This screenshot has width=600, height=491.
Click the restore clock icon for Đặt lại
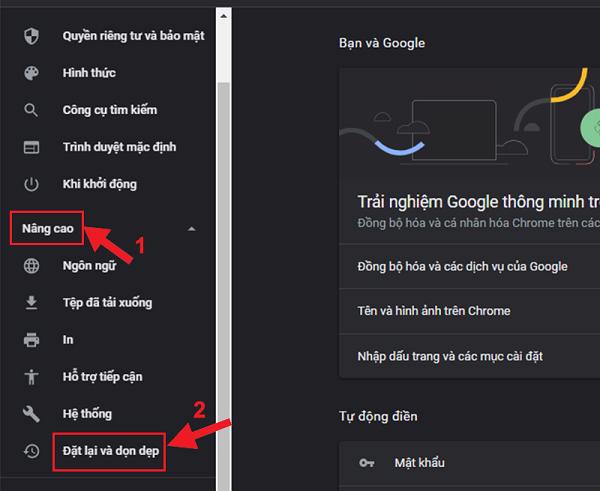click(x=32, y=451)
